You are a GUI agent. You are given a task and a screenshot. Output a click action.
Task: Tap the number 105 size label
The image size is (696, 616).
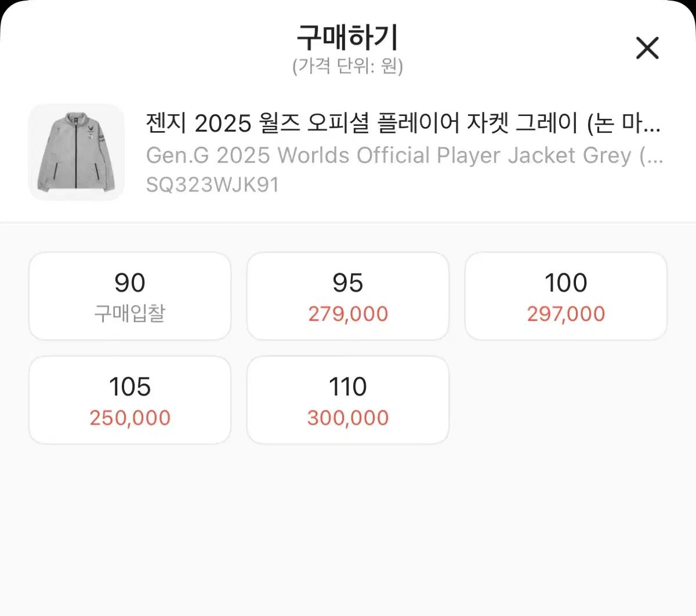130,387
